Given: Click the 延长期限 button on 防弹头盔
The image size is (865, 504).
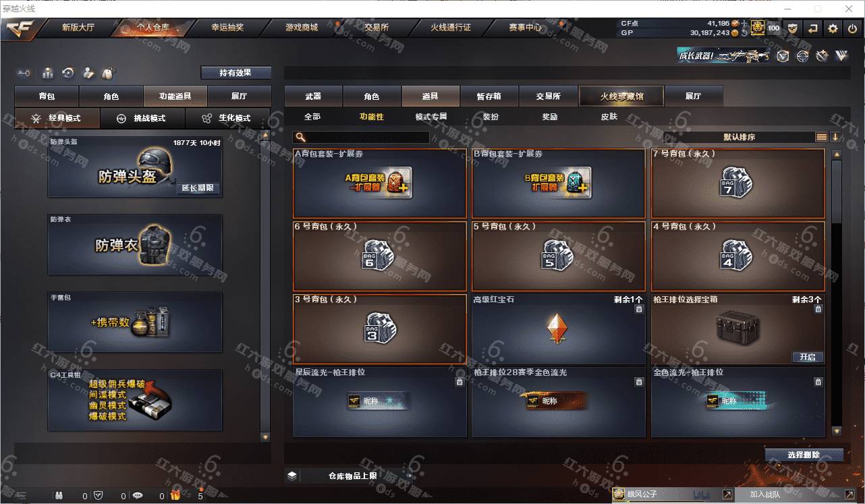Looking at the screenshot, I should tap(198, 188).
